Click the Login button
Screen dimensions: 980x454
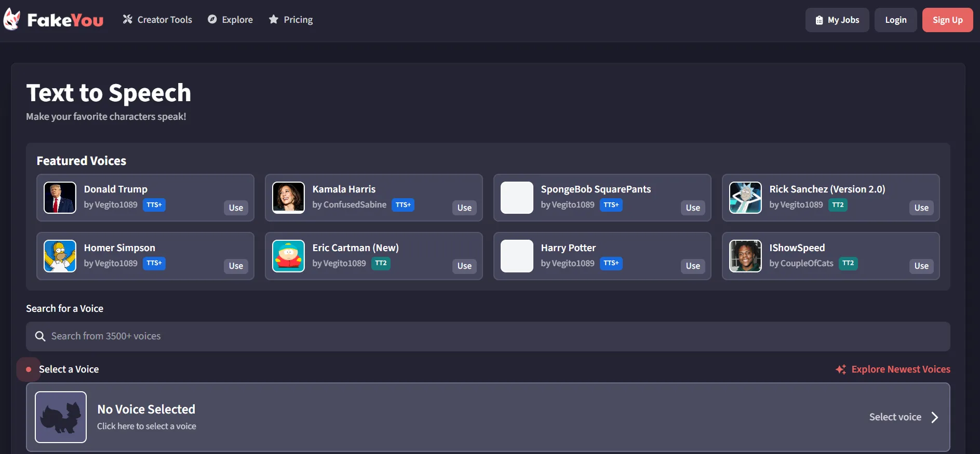[895, 20]
